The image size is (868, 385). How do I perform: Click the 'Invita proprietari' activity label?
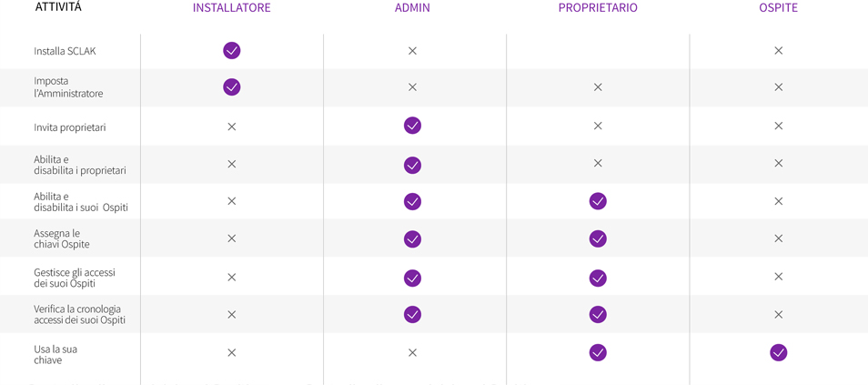[70, 127]
